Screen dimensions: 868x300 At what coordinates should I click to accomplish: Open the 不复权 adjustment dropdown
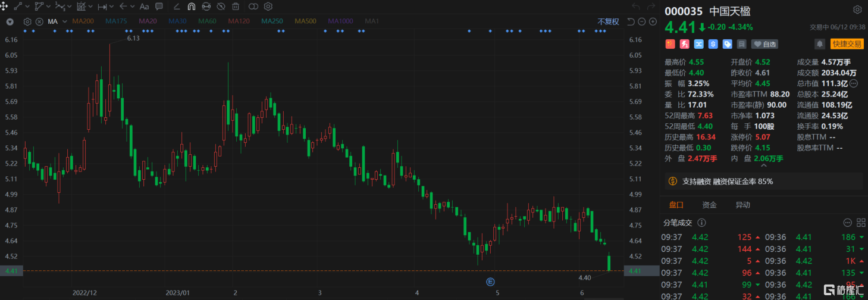pyautogui.click(x=608, y=21)
